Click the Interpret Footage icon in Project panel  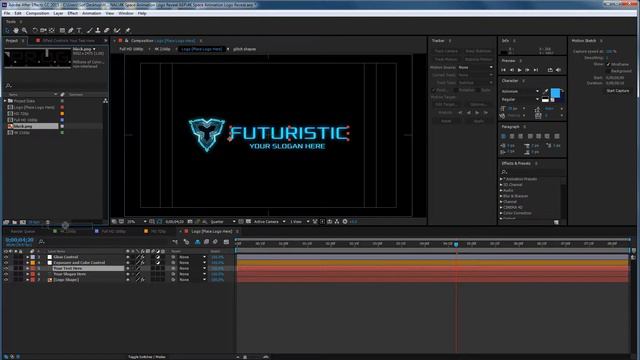pos(6,222)
